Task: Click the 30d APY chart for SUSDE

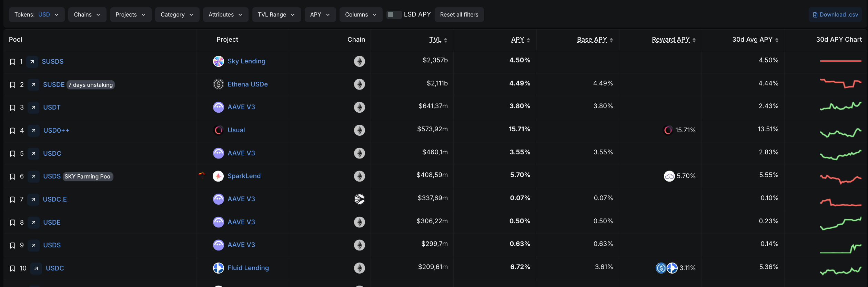Action: pos(840,83)
